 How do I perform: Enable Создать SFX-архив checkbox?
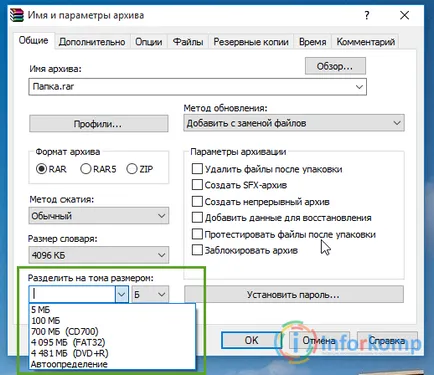click(x=197, y=185)
